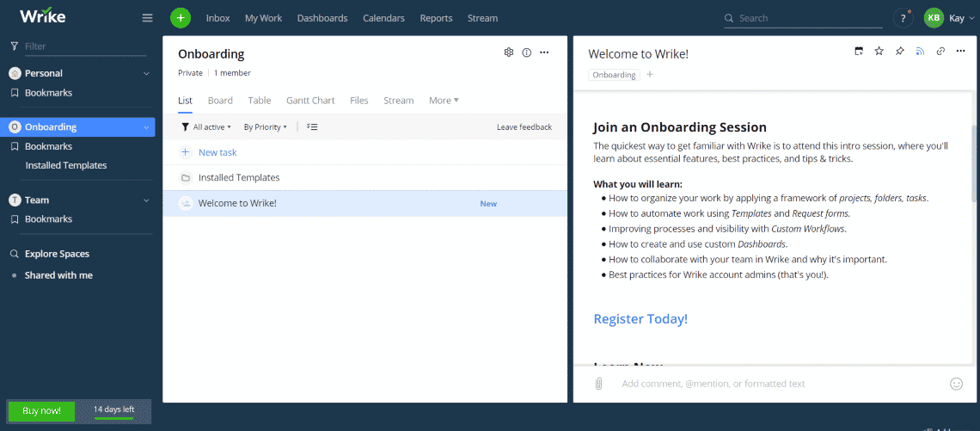Open Onboarding settings gear icon
Viewport: 980px width, 431px height.
click(x=508, y=52)
